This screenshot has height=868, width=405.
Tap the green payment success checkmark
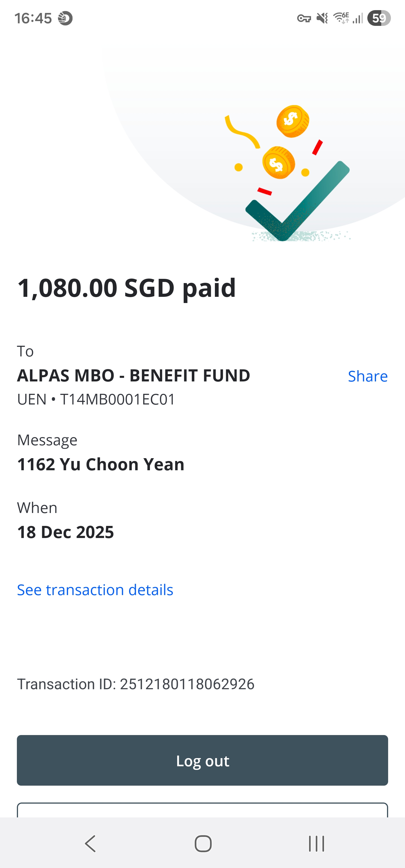(298, 201)
